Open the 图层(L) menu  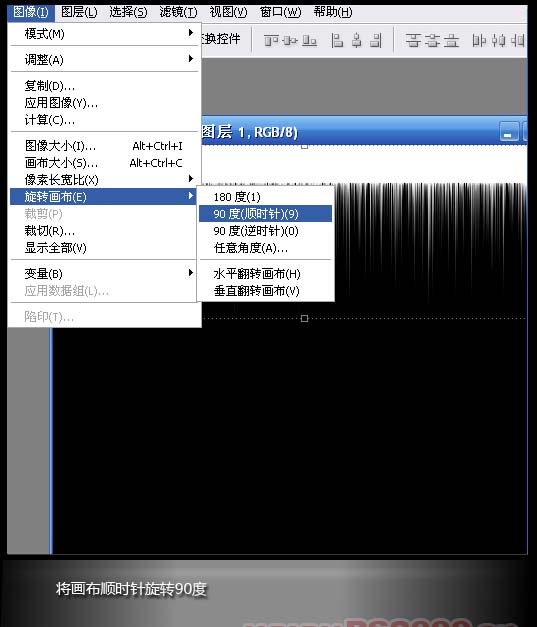[79, 12]
